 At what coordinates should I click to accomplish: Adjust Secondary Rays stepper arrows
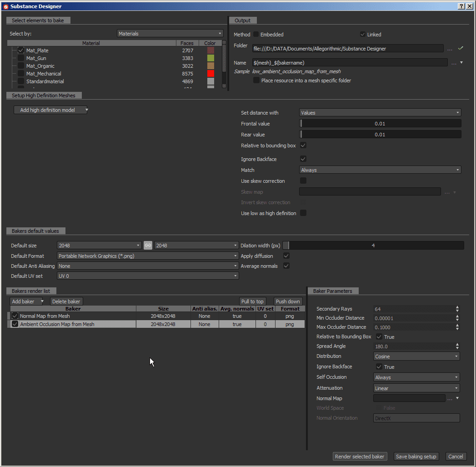pos(457,309)
